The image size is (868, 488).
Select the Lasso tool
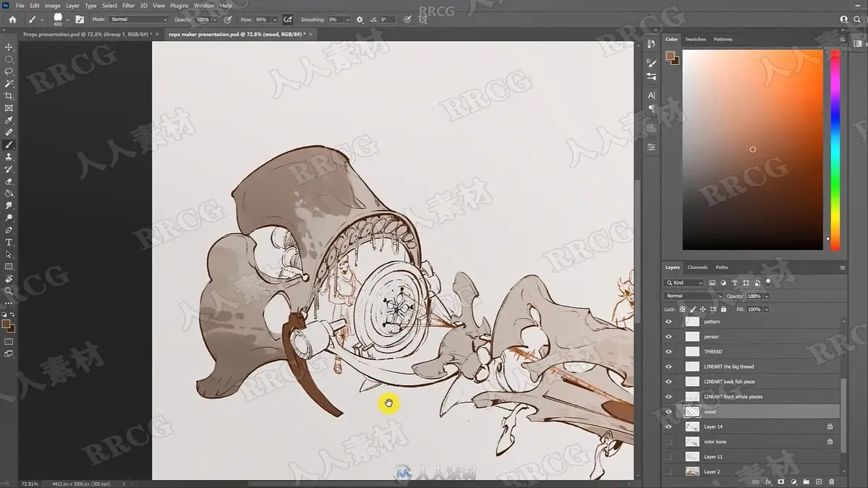pos(9,72)
